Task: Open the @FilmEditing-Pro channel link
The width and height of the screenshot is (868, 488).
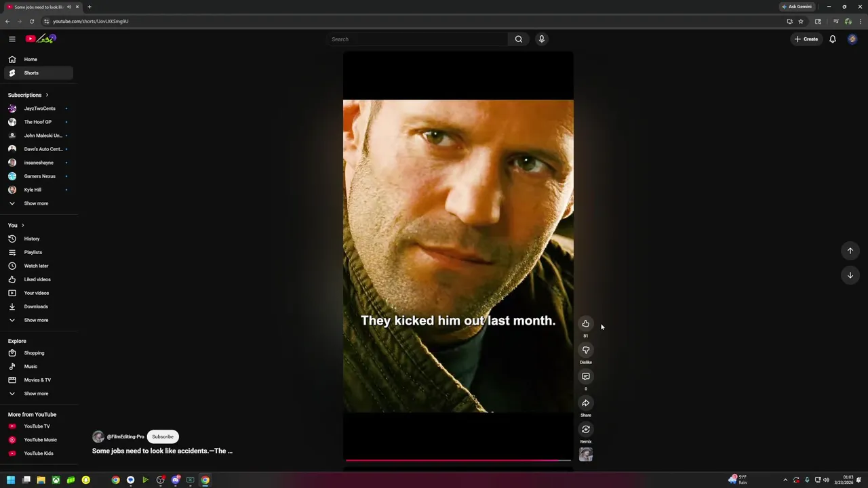Action: click(x=125, y=436)
